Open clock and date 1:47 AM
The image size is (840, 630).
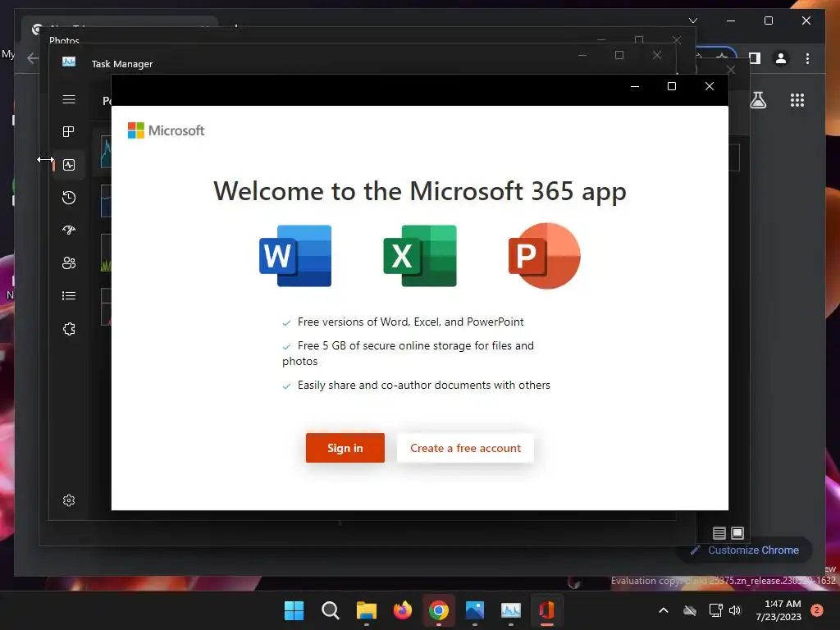(x=779, y=610)
